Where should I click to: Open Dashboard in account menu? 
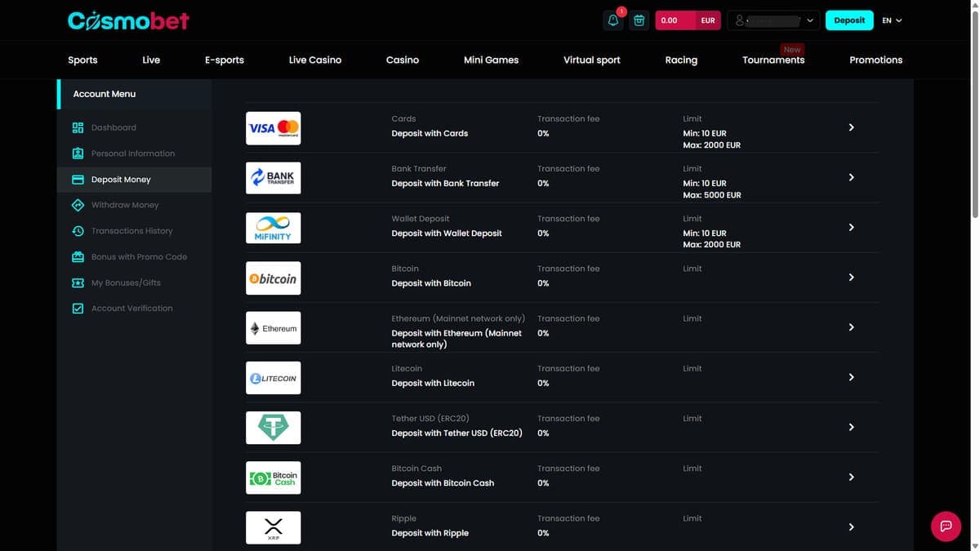114,128
